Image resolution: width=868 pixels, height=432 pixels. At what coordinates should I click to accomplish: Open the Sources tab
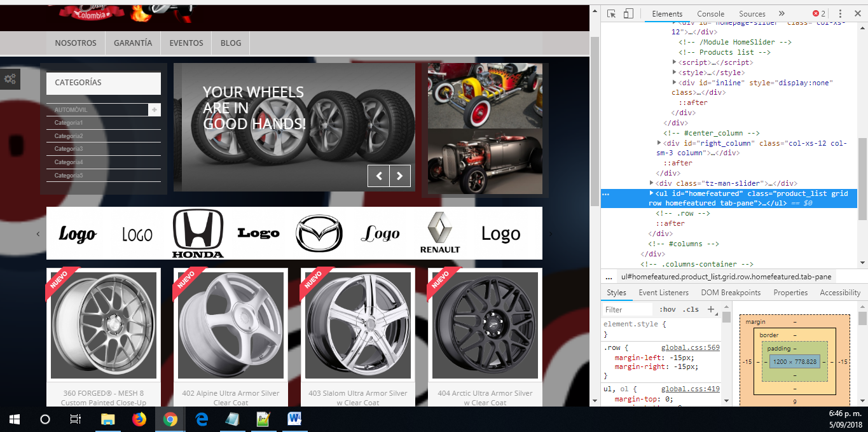(x=752, y=13)
